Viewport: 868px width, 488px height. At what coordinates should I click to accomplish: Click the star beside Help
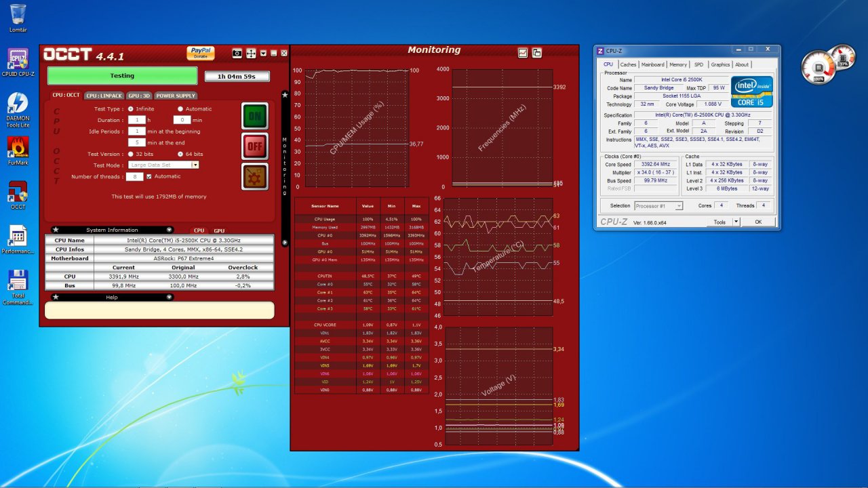pos(55,297)
